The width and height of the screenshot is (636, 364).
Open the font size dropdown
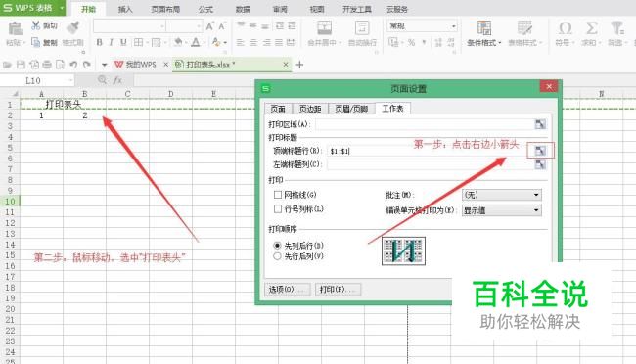click(x=198, y=26)
